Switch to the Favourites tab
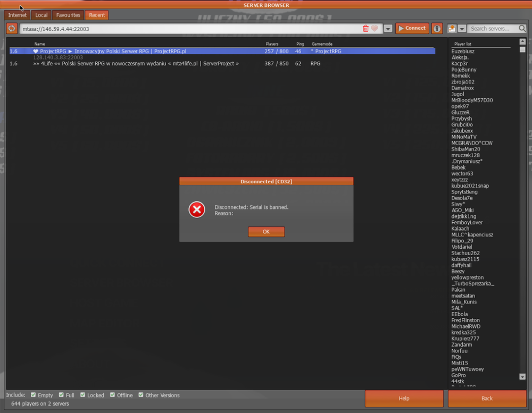Viewport: 532px width, 413px height. point(68,15)
